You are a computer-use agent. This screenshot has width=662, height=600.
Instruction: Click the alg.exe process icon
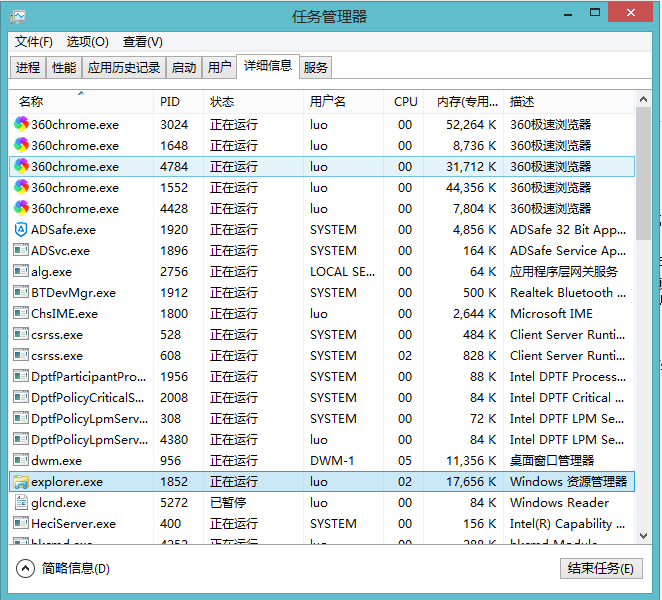[x=21, y=271]
